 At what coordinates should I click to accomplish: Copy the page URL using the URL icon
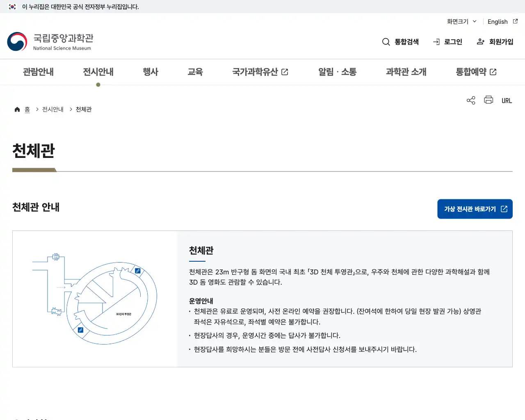pos(507,100)
